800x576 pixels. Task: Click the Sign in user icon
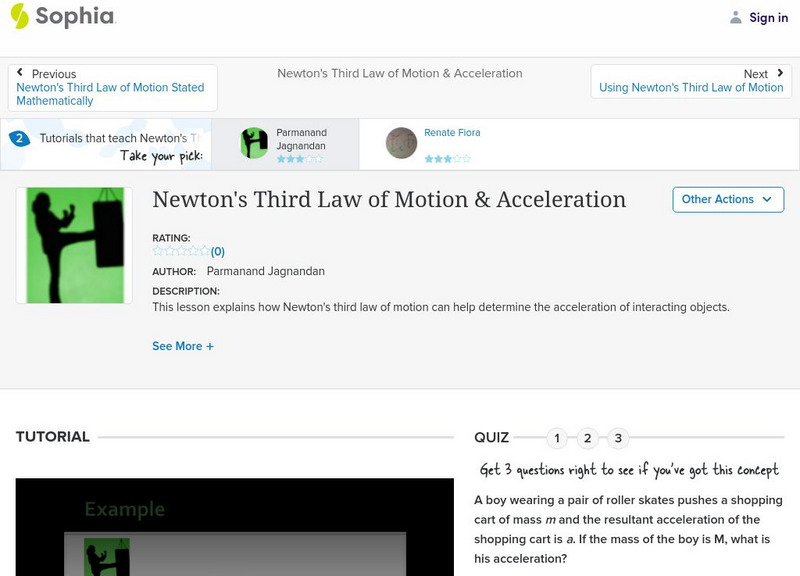(x=735, y=17)
